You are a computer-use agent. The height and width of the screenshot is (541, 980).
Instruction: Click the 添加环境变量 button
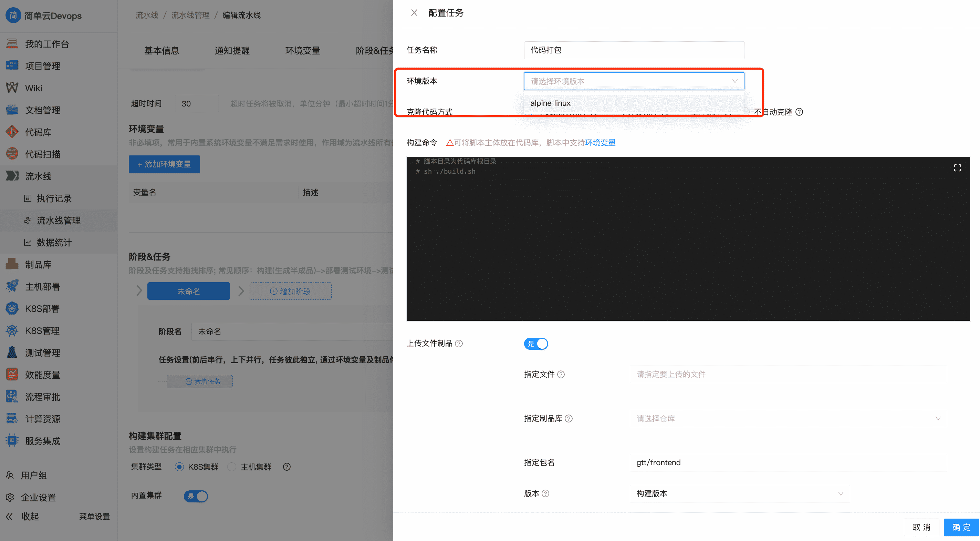tap(164, 164)
